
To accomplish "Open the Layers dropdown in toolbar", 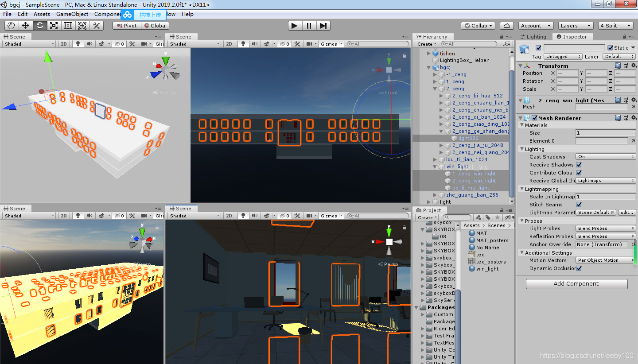I will click(575, 26).
